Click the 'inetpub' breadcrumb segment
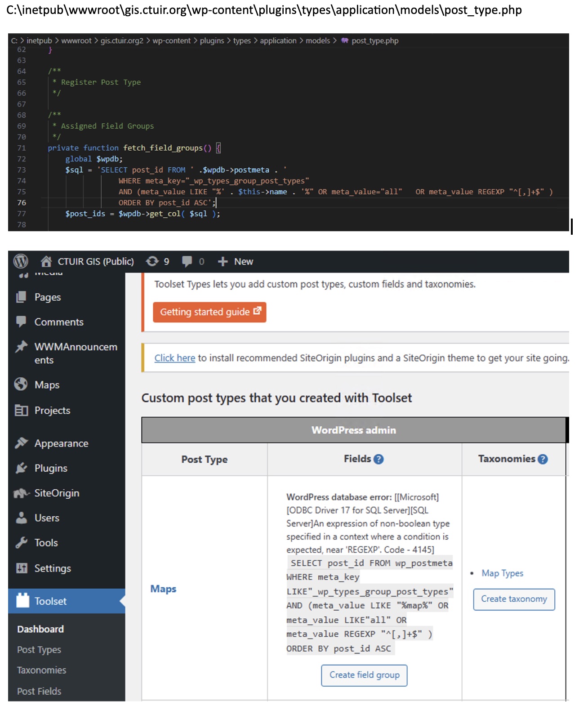Viewport: 588px width, 715px height. 39,40
